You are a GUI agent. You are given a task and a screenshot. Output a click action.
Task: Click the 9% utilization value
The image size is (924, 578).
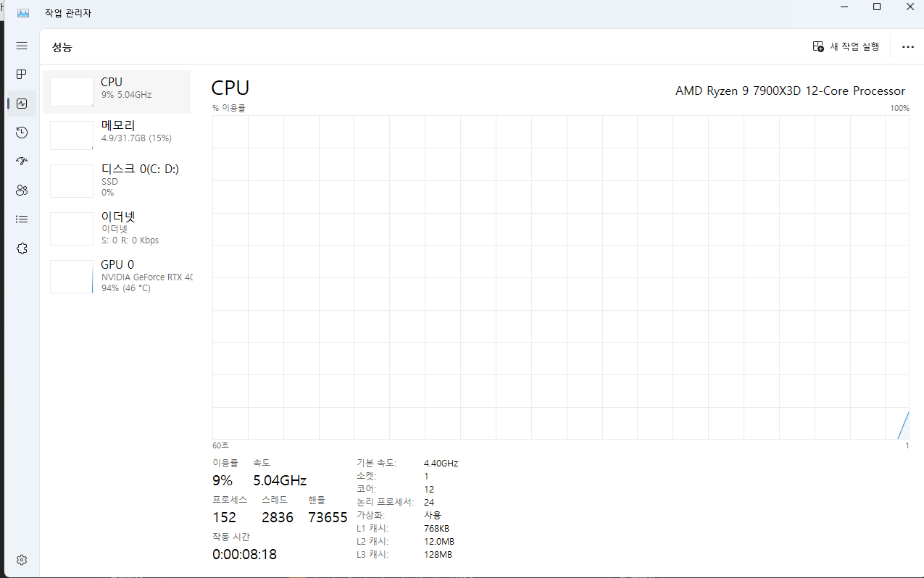(x=222, y=480)
